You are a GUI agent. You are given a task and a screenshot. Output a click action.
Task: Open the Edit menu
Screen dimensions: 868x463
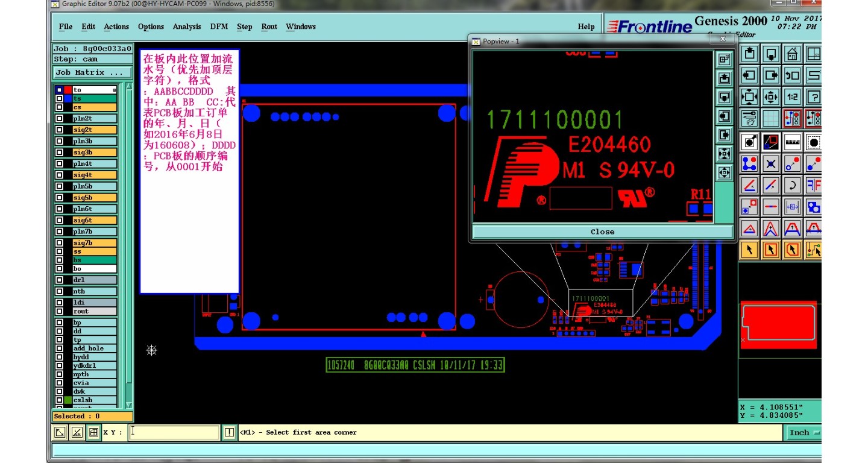point(89,27)
